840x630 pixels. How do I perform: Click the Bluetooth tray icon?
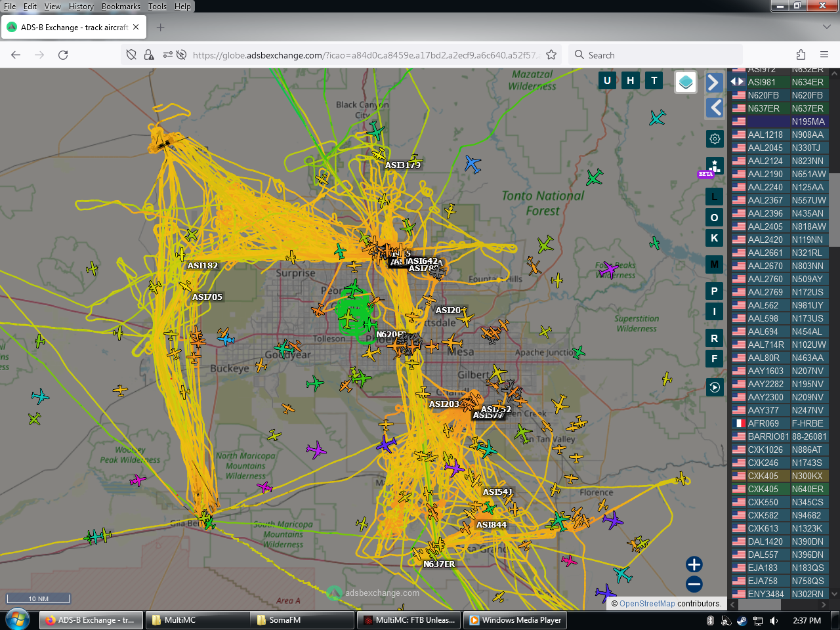(x=710, y=620)
